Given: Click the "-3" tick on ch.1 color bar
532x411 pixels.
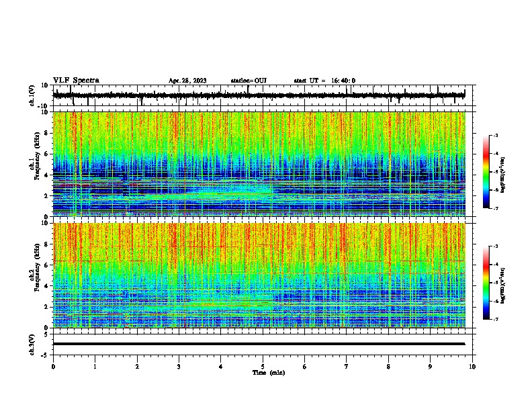Looking at the screenshot, I should pos(496,135).
